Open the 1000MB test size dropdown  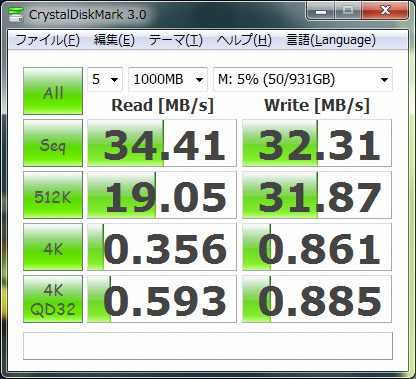(168, 79)
